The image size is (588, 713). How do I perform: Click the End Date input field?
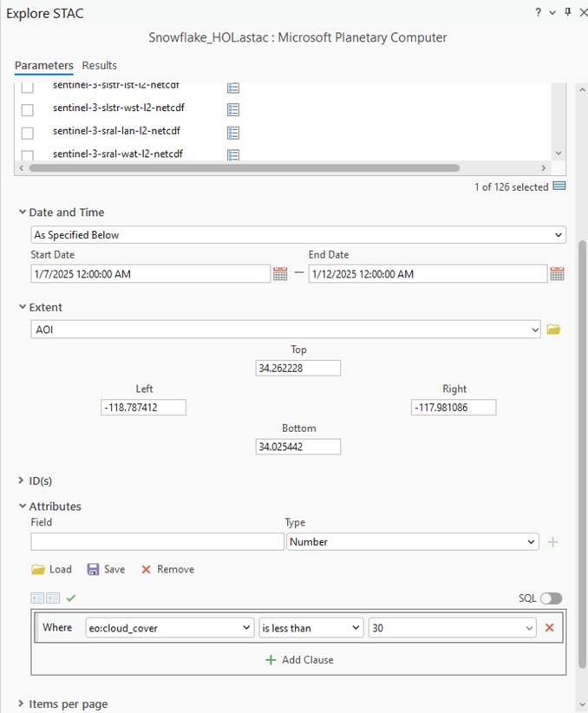point(428,274)
